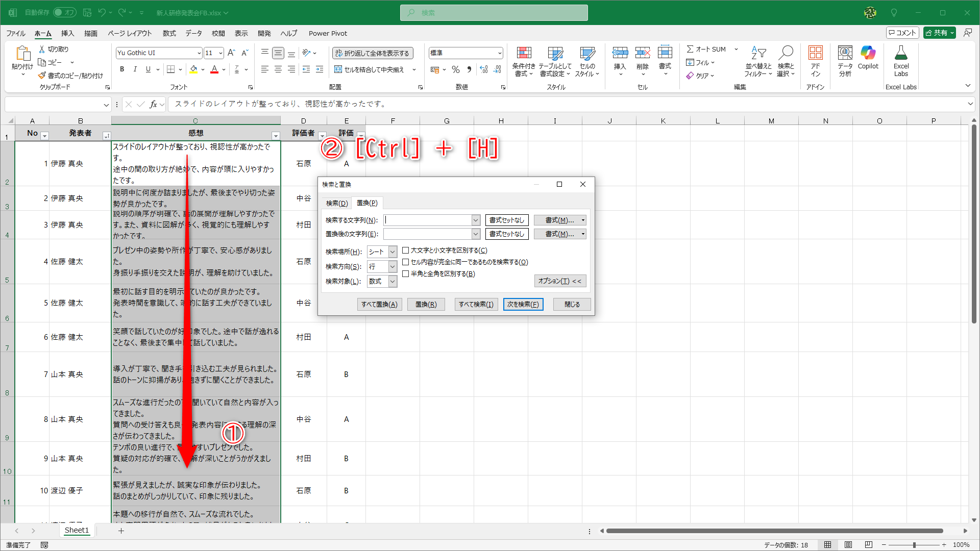Click the 次を検索(F) button
This screenshot has height=551, width=980.
pyautogui.click(x=523, y=304)
